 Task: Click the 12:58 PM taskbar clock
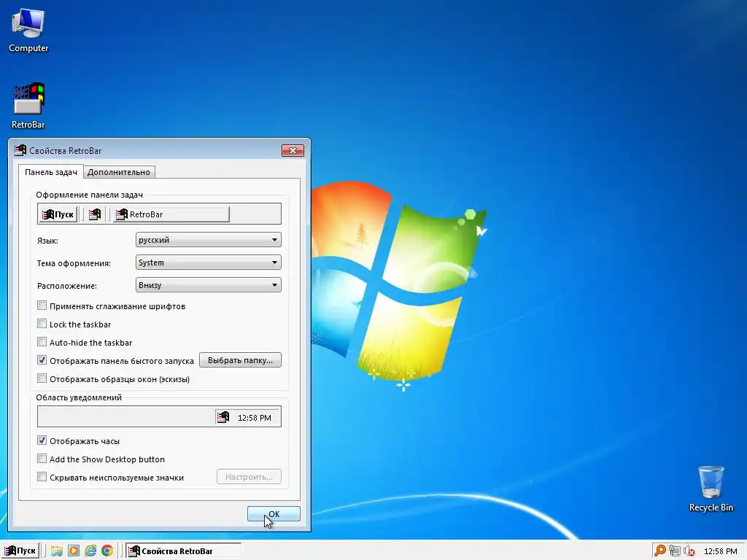[x=720, y=551]
